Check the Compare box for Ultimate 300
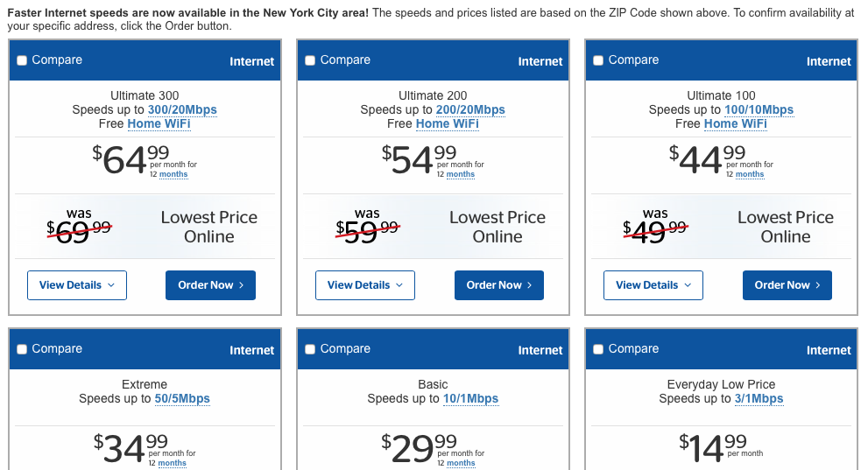This screenshot has height=470, width=868. [23, 60]
